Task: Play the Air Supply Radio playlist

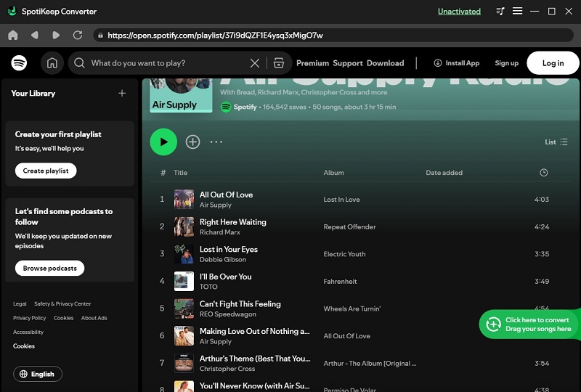Action: [163, 142]
